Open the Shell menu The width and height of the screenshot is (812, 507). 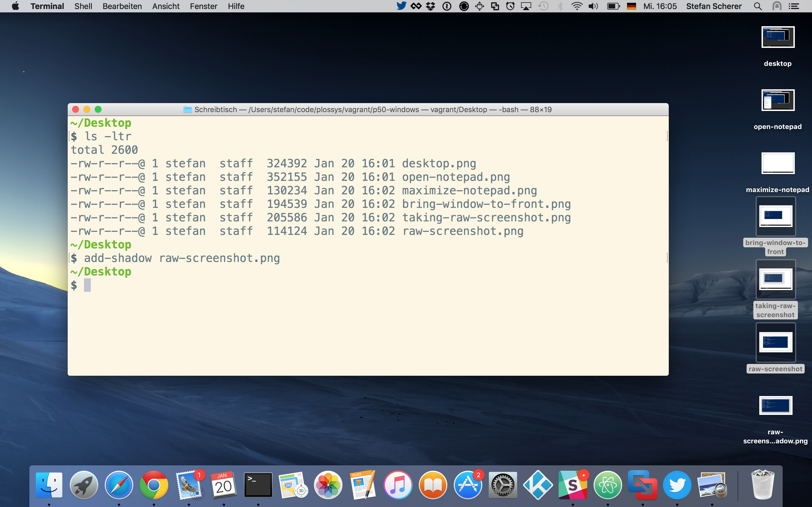coord(83,6)
